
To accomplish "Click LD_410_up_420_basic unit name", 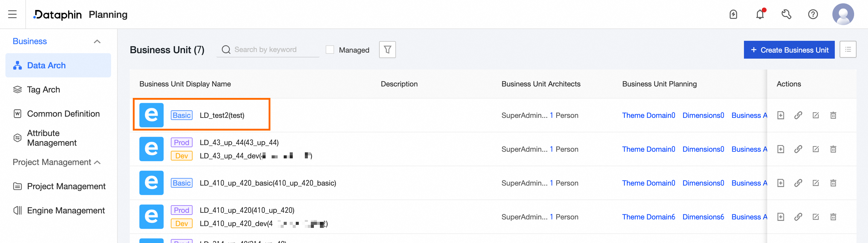I will 268,183.
